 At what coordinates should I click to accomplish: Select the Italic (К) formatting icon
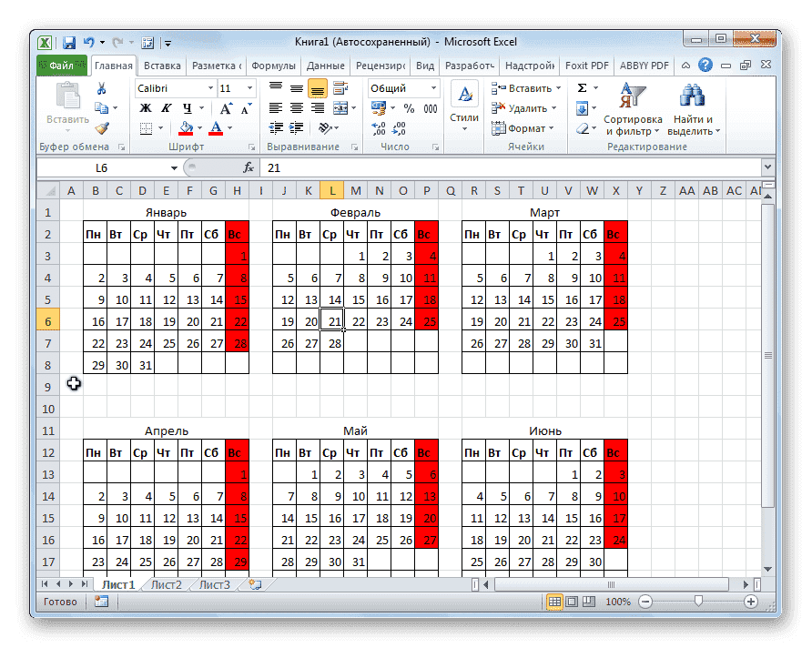pyautogui.click(x=168, y=106)
